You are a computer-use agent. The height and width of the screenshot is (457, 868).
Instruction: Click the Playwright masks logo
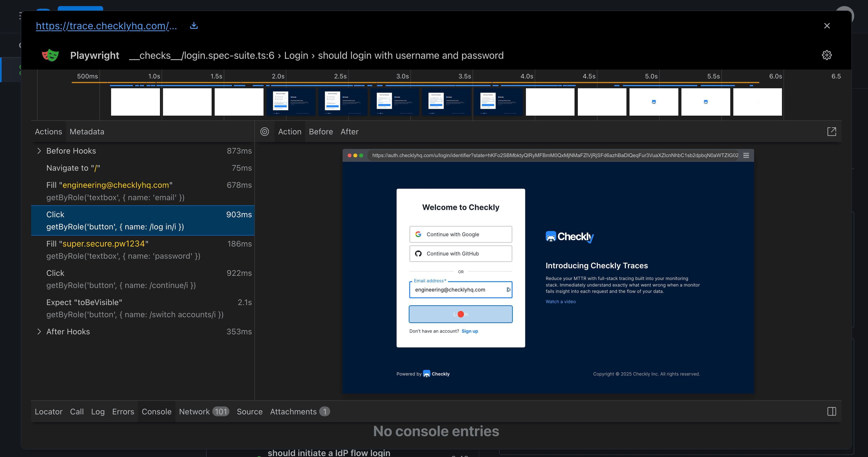[50, 55]
